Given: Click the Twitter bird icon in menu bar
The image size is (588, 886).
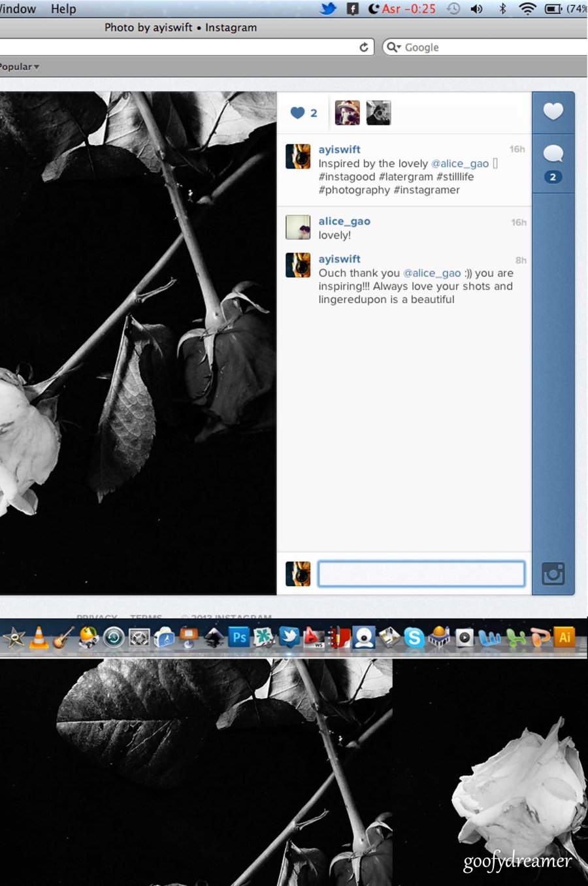Looking at the screenshot, I should [328, 8].
